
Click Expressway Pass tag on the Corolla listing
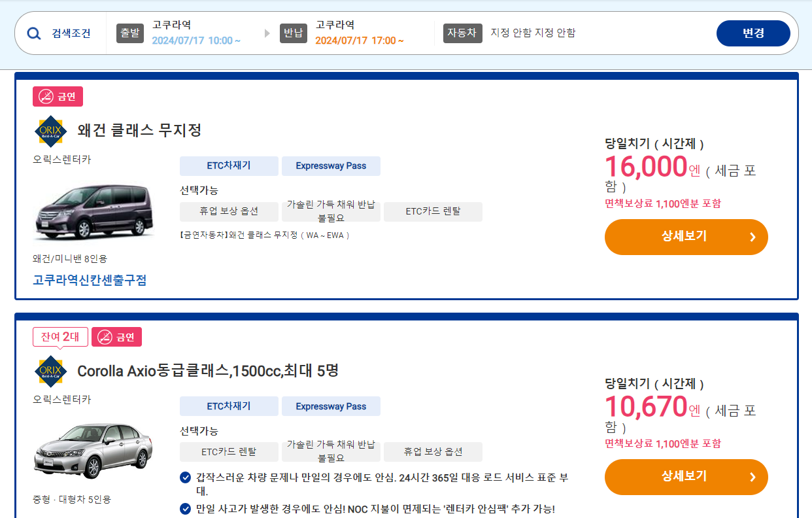(x=331, y=406)
